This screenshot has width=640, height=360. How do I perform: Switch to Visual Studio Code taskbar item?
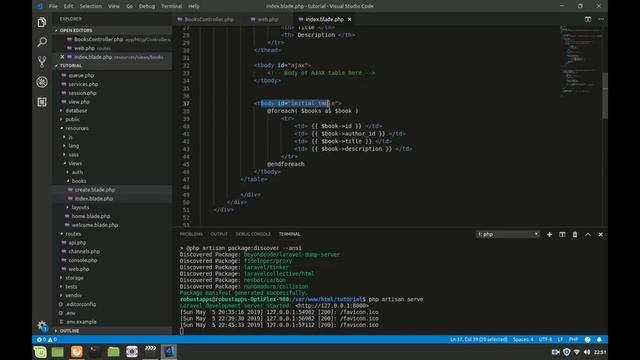[x=169, y=352]
